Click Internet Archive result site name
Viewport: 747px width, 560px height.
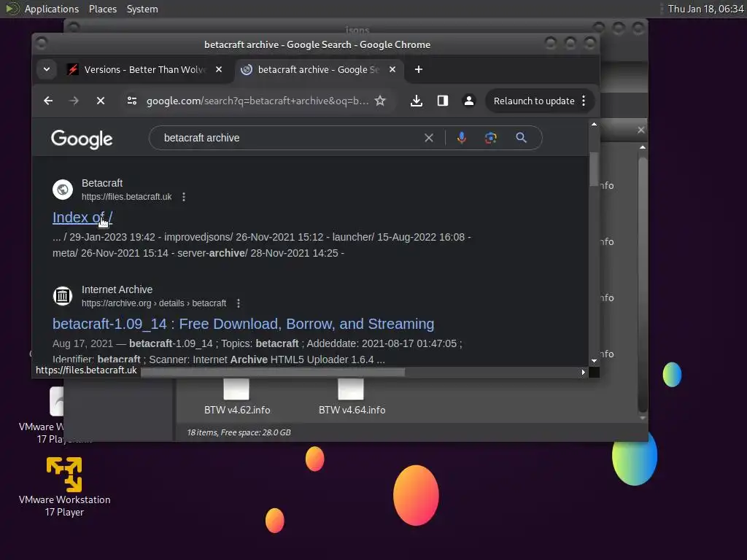[x=117, y=289]
